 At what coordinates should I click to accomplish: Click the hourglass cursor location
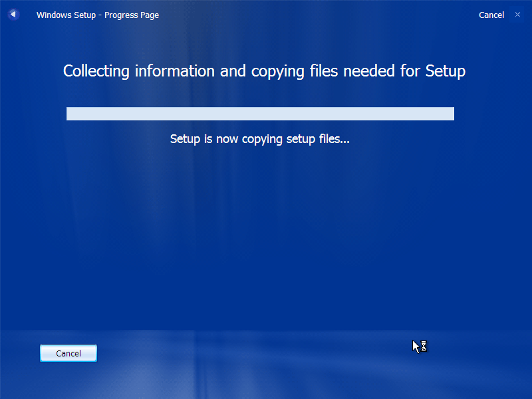(419, 346)
